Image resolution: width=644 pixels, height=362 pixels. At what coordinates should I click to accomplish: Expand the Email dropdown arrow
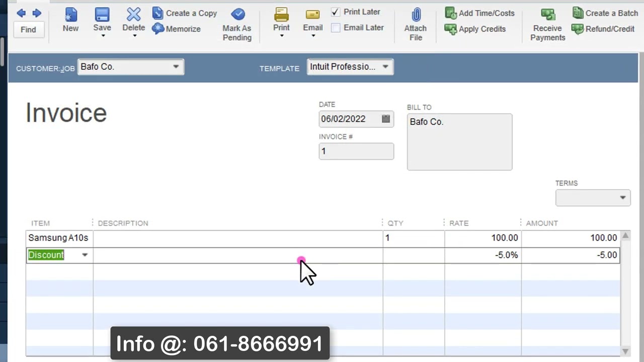click(x=313, y=36)
